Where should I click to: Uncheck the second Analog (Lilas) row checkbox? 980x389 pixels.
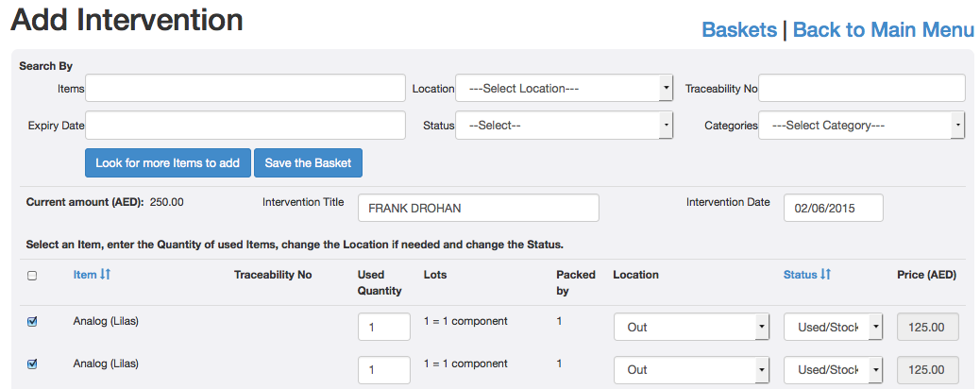coord(32,364)
